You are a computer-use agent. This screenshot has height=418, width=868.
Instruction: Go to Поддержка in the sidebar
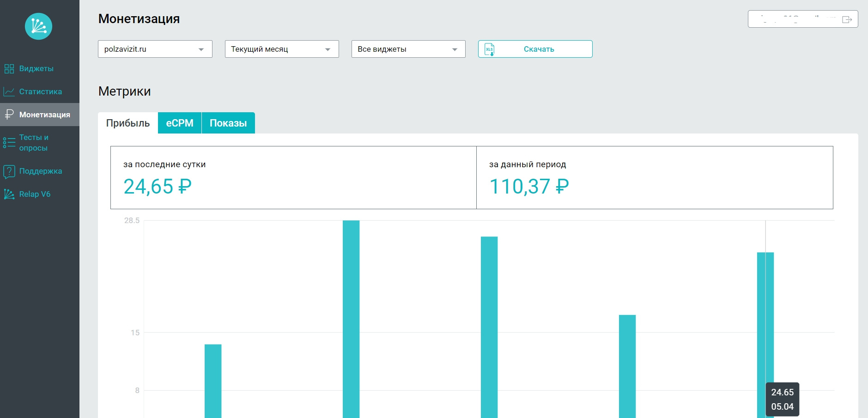[40, 171]
